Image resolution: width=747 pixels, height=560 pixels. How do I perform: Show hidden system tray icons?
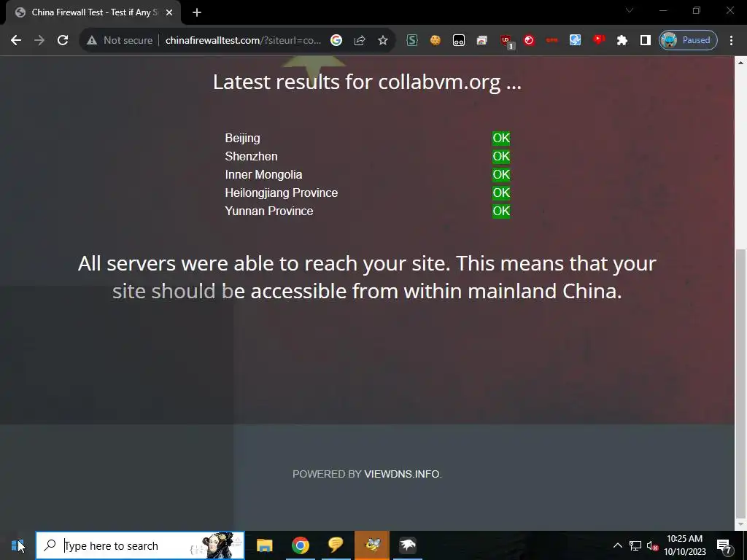click(617, 545)
